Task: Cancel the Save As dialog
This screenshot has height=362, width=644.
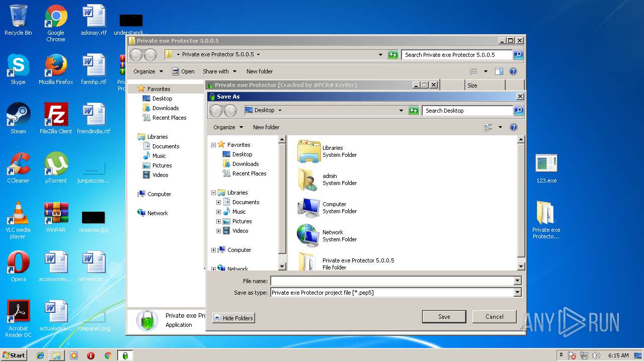Action: (x=494, y=317)
